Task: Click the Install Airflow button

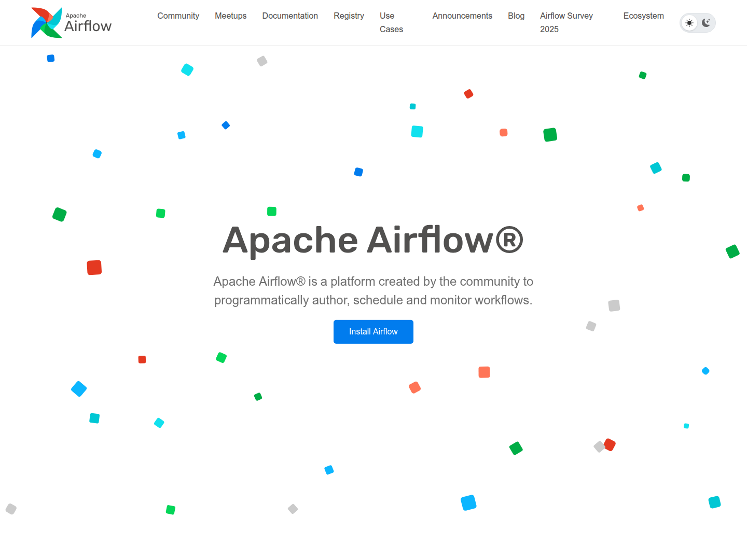Action: click(x=374, y=332)
